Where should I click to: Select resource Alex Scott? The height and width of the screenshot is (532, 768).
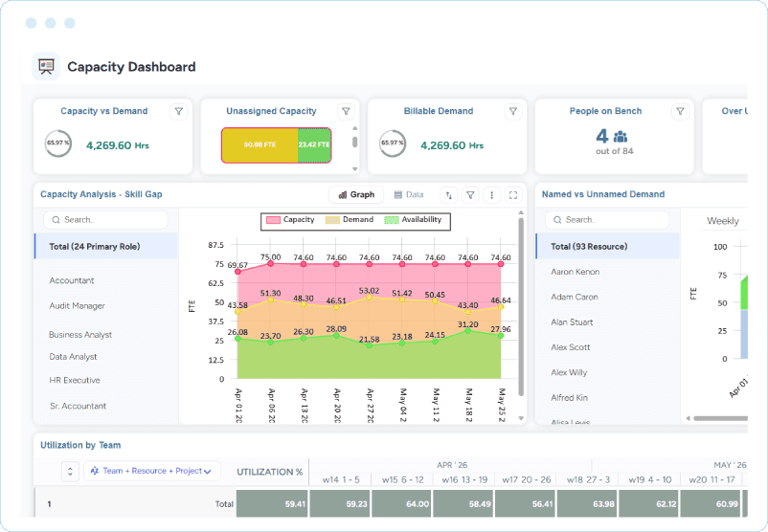pyautogui.click(x=570, y=347)
